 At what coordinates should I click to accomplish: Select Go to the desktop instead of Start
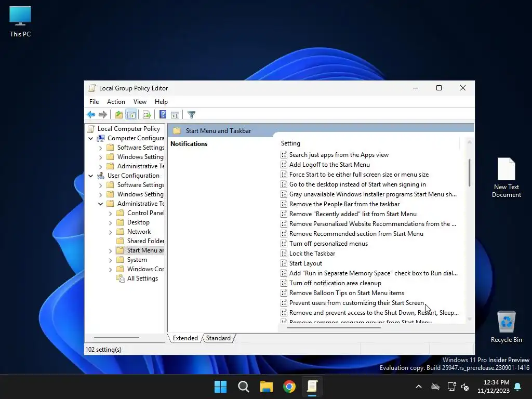click(x=357, y=184)
